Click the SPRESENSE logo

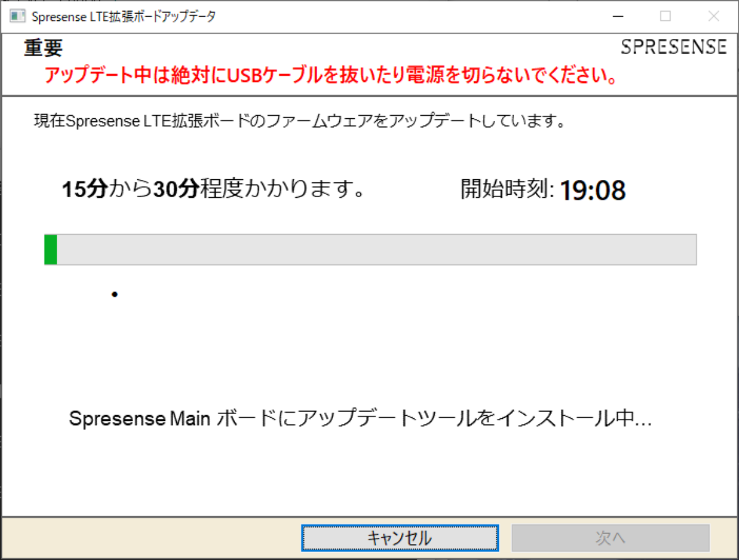click(x=674, y=47)
